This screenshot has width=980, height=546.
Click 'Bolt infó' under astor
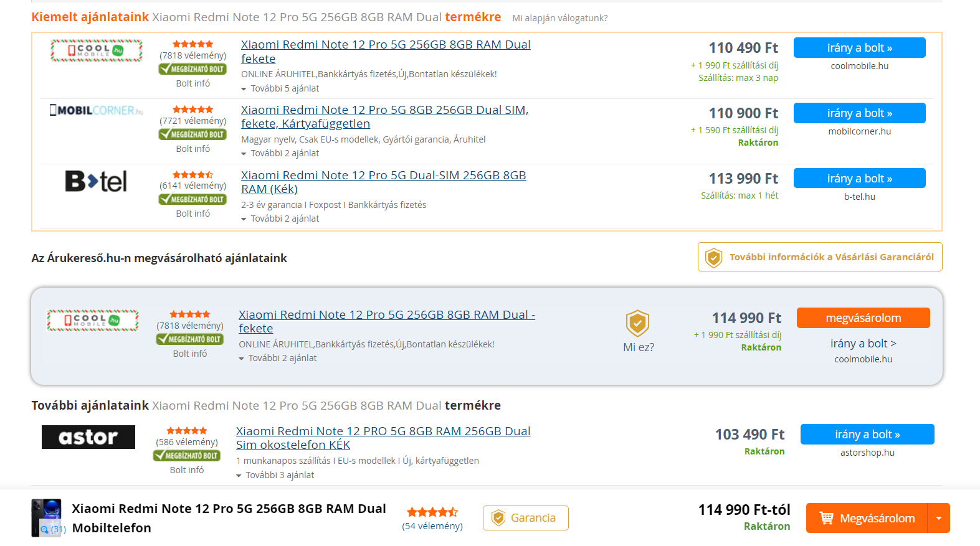pos(186,470)
